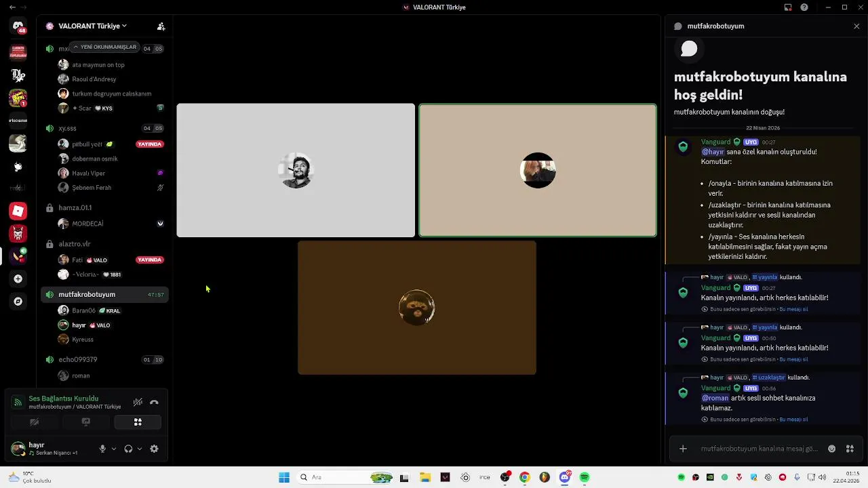This screenshot has height=488, width=868.
Task: Mute microphone in user panel
Action: (x=102, y=449)
